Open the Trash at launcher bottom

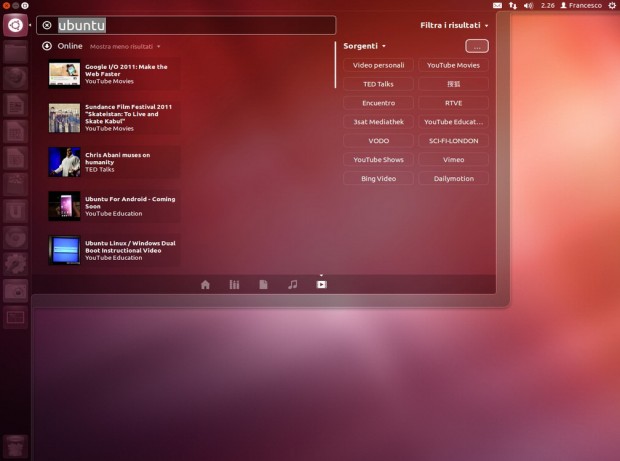coord(15,446)
